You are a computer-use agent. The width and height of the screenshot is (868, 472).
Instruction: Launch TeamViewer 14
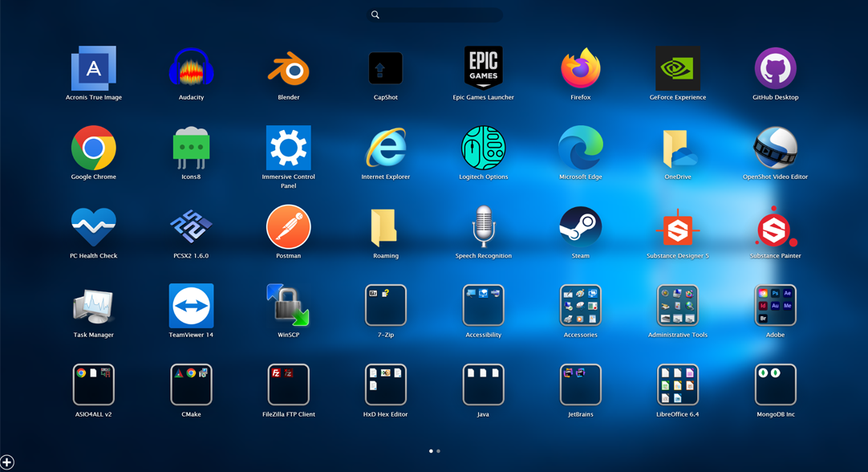click(191, 306)
